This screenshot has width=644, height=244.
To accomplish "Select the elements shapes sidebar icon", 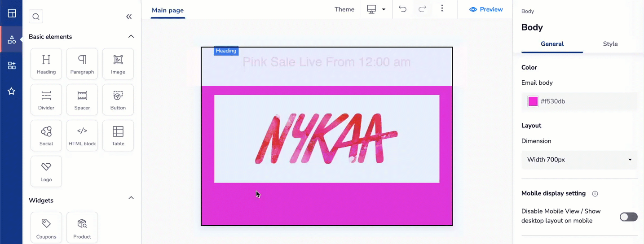I will coord(12,40).
